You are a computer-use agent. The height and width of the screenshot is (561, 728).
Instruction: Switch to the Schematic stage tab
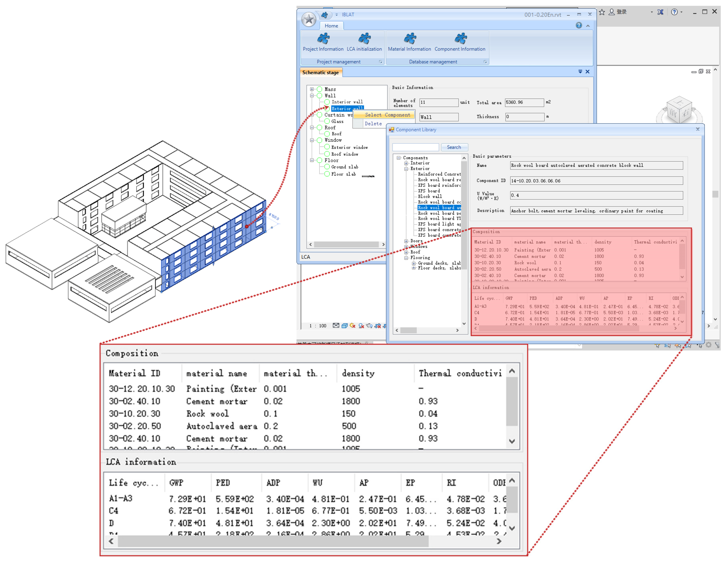pos(320,72)
